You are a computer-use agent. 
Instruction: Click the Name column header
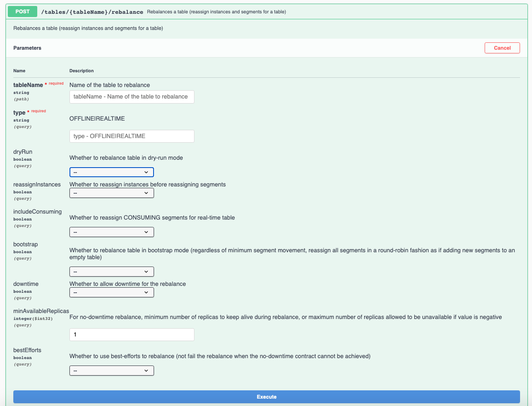[x=19, y=71]
